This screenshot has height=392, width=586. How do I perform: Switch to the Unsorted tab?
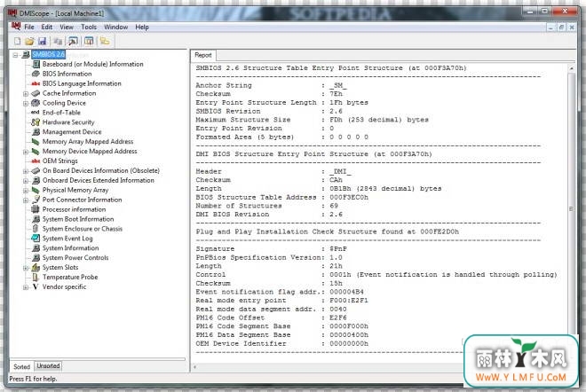point(48,366)
